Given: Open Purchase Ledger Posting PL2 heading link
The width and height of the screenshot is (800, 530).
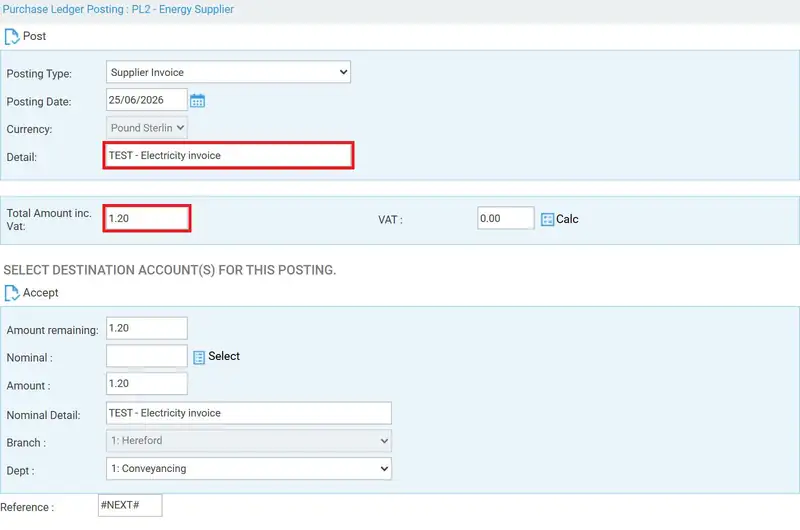Looking at the screenshot, I should [118, 9].
